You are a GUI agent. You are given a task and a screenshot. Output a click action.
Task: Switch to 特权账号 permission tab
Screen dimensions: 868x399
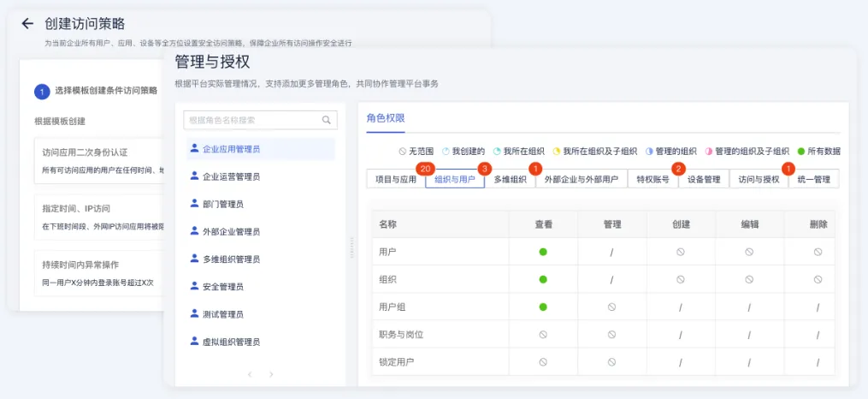pyautogui.click(x=652, y=179)
